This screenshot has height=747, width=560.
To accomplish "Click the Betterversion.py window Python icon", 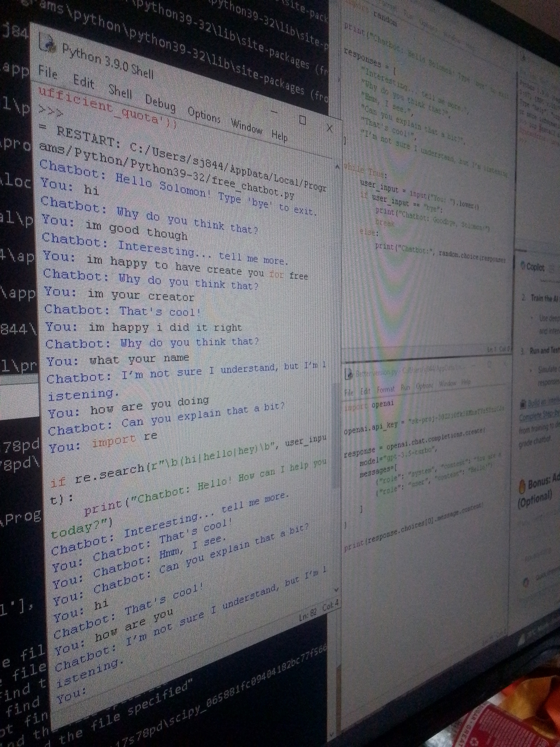I will 348,374.
